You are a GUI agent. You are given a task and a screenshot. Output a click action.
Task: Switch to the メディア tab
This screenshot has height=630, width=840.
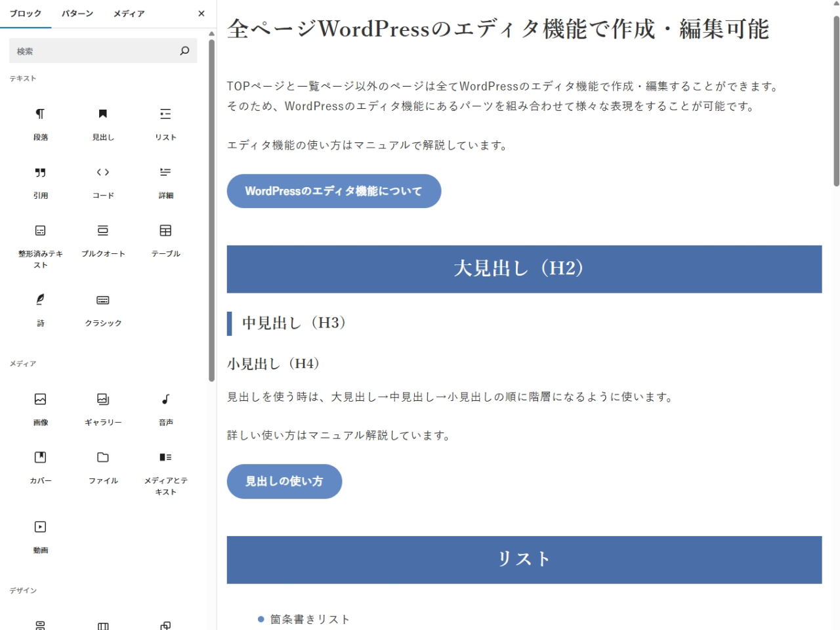pyautogui.click(x=129, y=14)
